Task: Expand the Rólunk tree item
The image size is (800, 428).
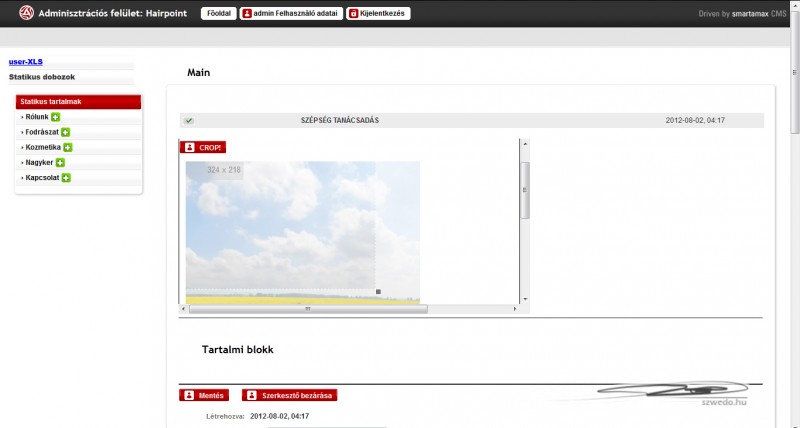Action: click(x=35, y=117)
